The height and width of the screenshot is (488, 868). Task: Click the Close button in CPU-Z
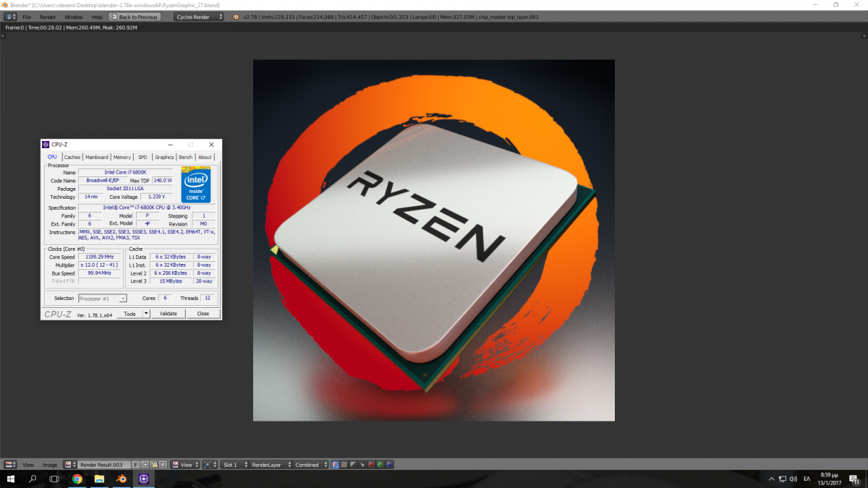tap(203, 314)
